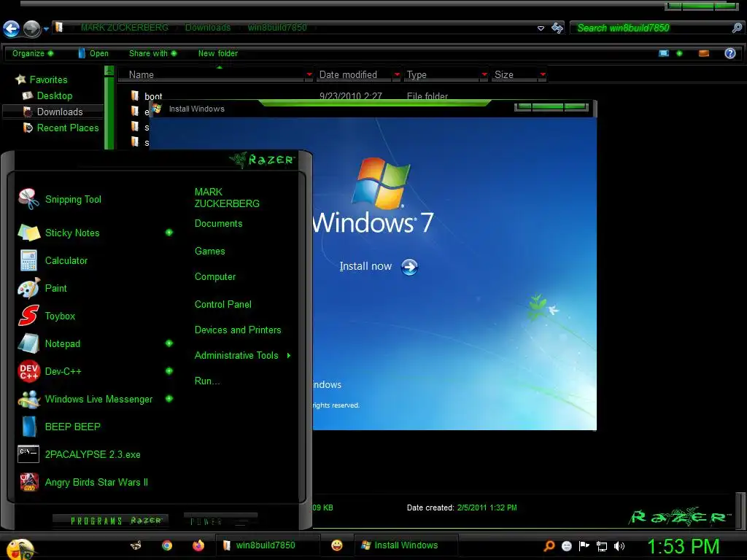Click the volume speaker tray icon

click(x=619, y=546)
